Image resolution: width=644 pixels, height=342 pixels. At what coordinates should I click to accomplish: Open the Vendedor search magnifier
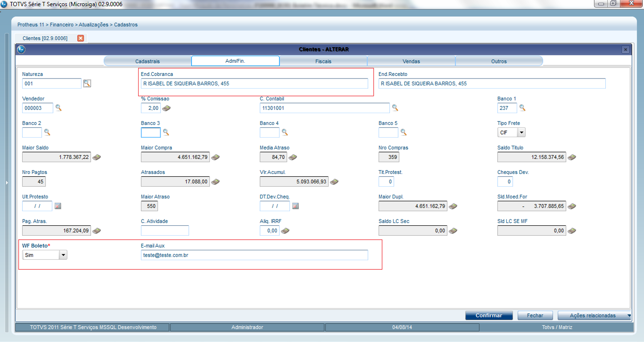coord(58,108)
